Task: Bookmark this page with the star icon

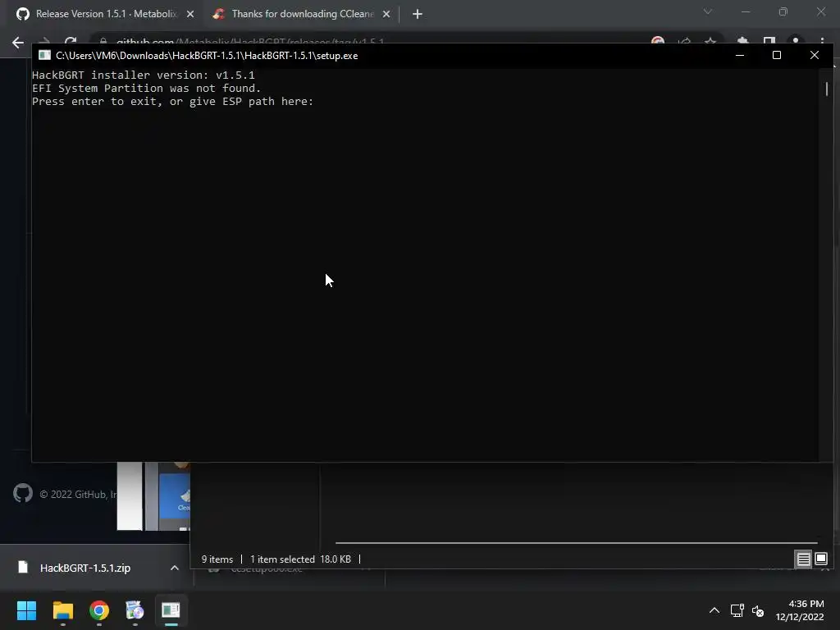Action: [710, 41]
